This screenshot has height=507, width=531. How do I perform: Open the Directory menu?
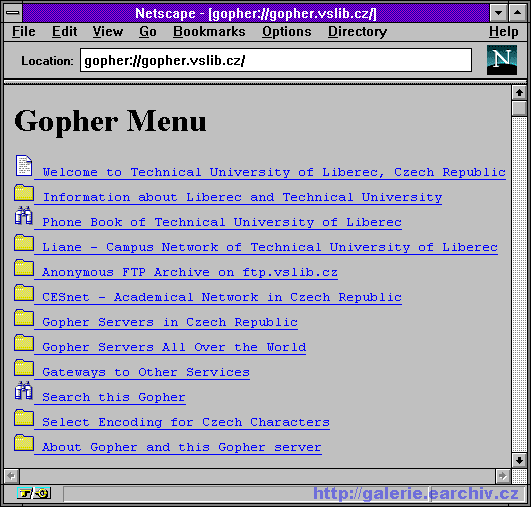[x=357, y=31]
